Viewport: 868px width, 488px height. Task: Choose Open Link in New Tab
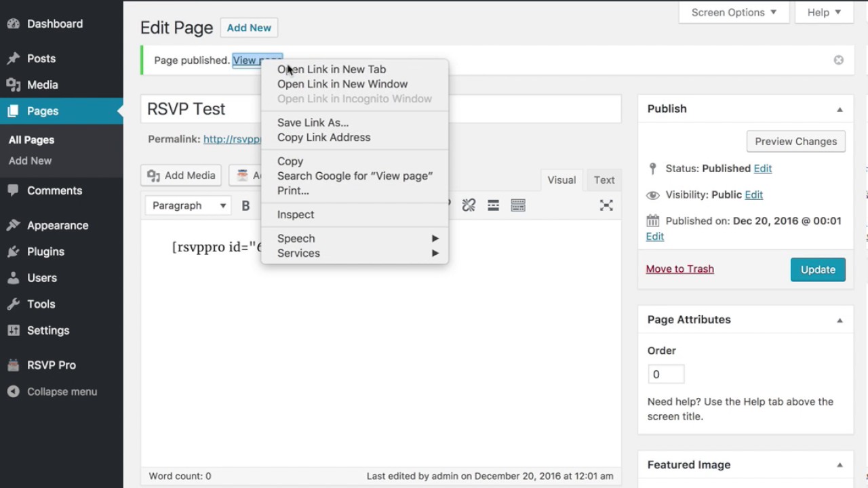355,69
